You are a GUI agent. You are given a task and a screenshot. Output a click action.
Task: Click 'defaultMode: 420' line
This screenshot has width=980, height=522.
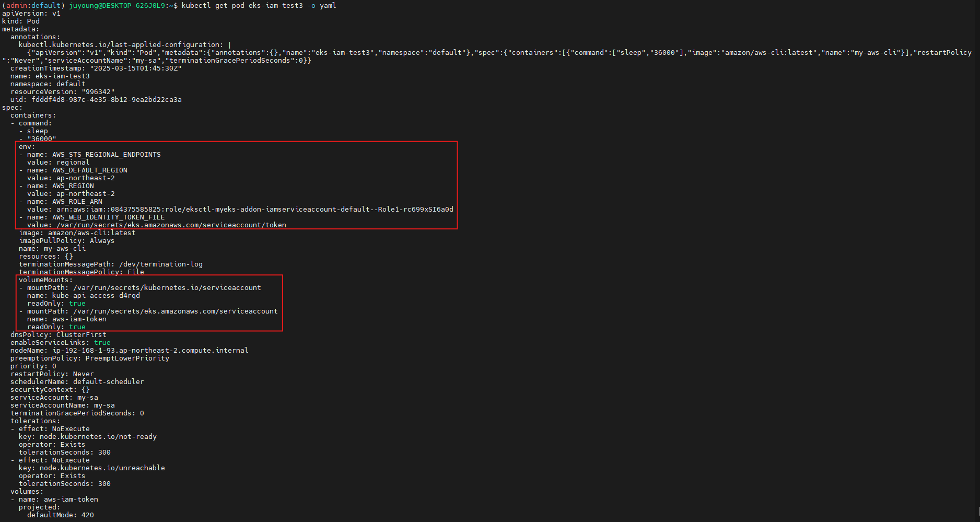tap(61, 515)
